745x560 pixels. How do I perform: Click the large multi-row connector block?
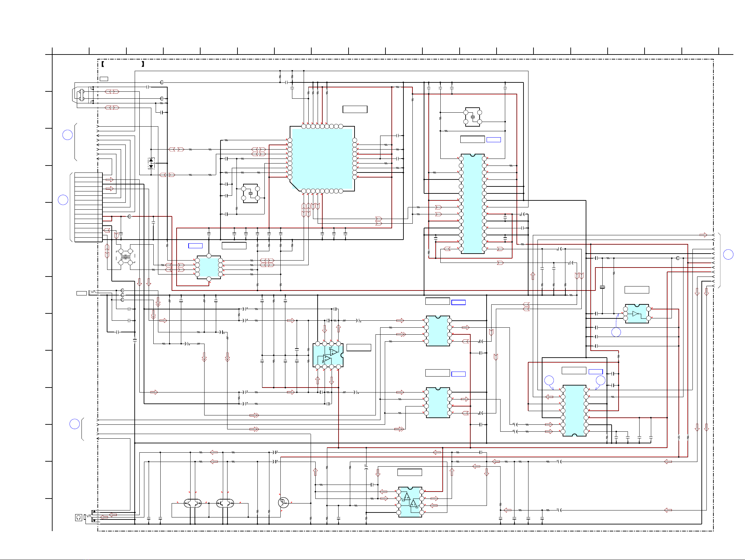(88, 207)
